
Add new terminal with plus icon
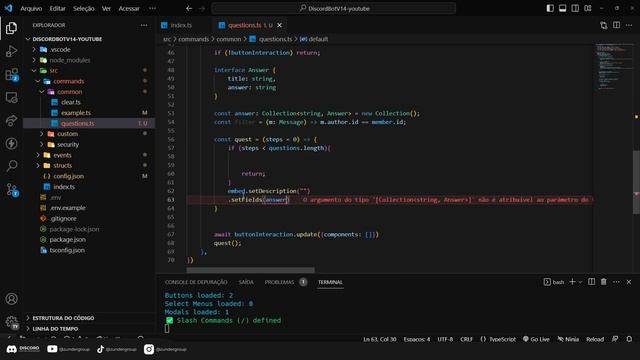(572, 282)
